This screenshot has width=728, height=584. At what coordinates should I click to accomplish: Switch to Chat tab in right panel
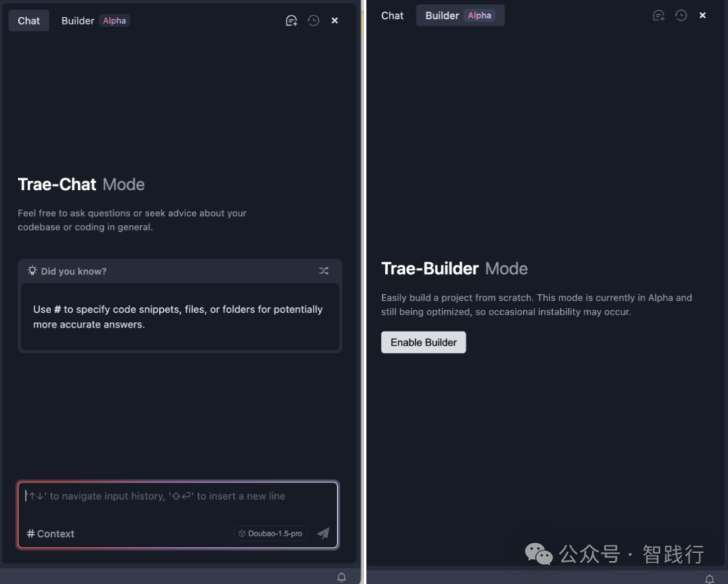click(392, 15)
